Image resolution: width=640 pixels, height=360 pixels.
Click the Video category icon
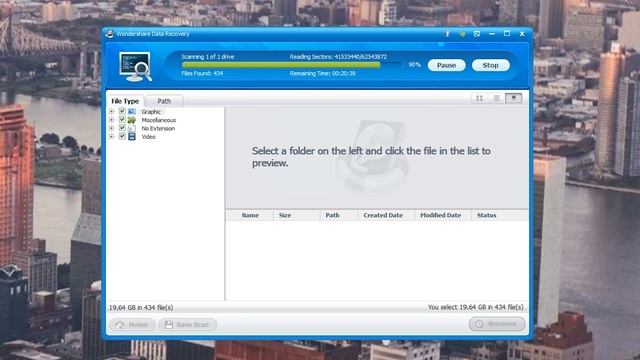(x=132, y=137)
